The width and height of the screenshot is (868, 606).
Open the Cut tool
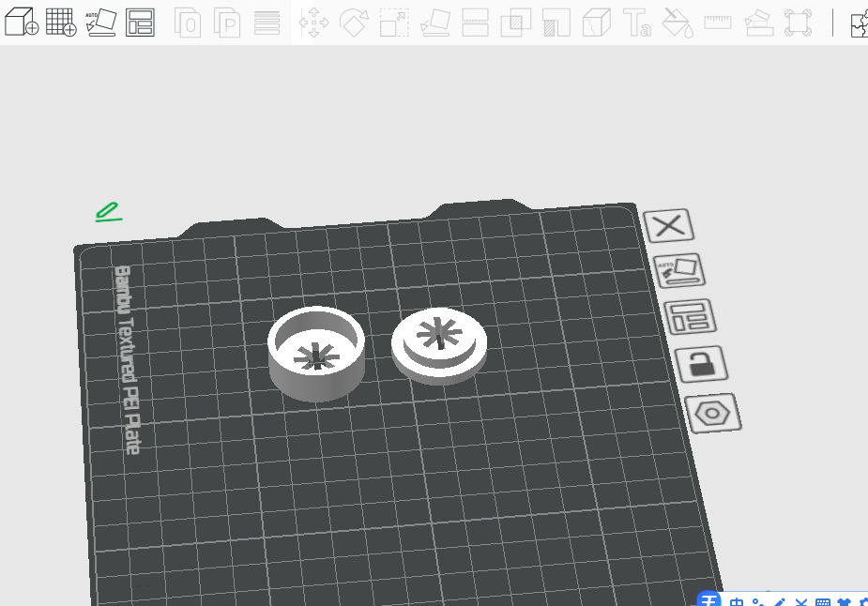coord(475,23)
